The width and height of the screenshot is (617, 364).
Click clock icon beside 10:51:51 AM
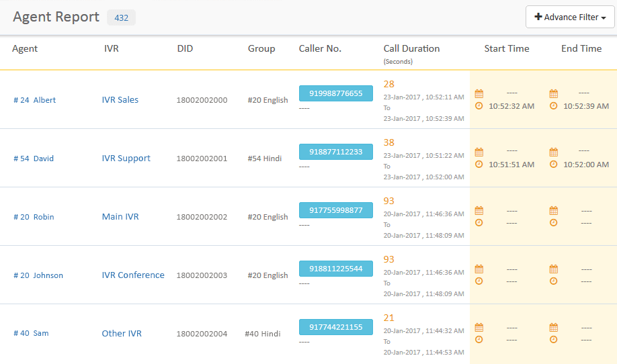pos(479,165)
